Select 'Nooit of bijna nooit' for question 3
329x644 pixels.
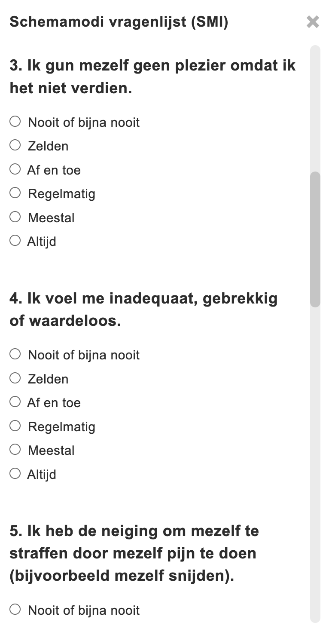(x=15, y=122)
